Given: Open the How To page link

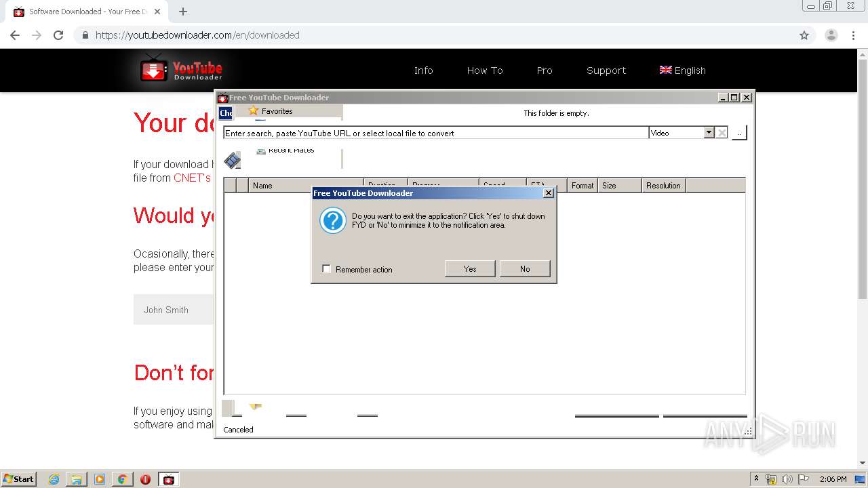Looking at the screenshot, I should (x=485, y=70).
